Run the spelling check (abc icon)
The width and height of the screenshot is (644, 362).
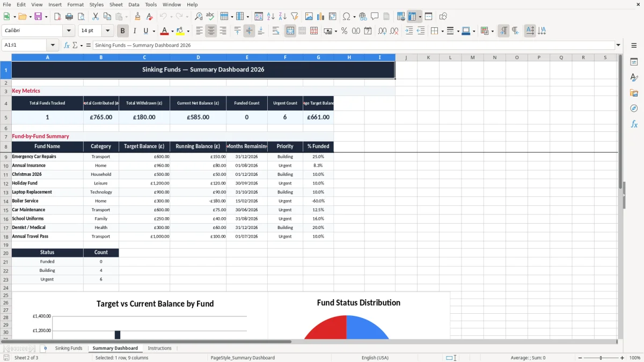[x=210, y=17]
